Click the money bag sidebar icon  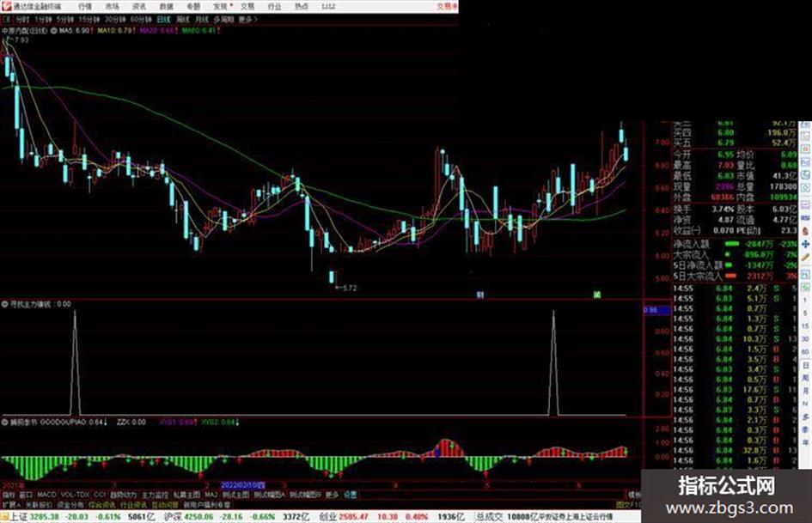pos(805,230)
